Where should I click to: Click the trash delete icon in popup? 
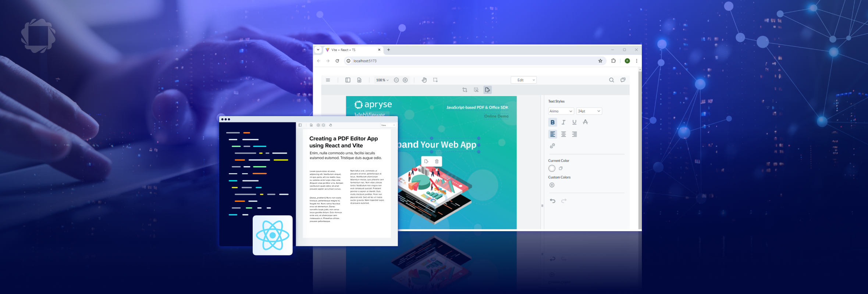437,161
